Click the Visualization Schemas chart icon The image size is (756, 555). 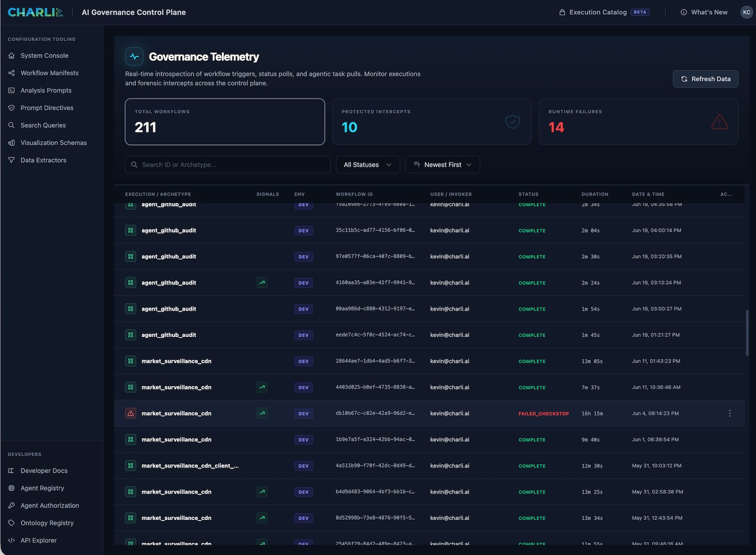click(x=11, y=143)
